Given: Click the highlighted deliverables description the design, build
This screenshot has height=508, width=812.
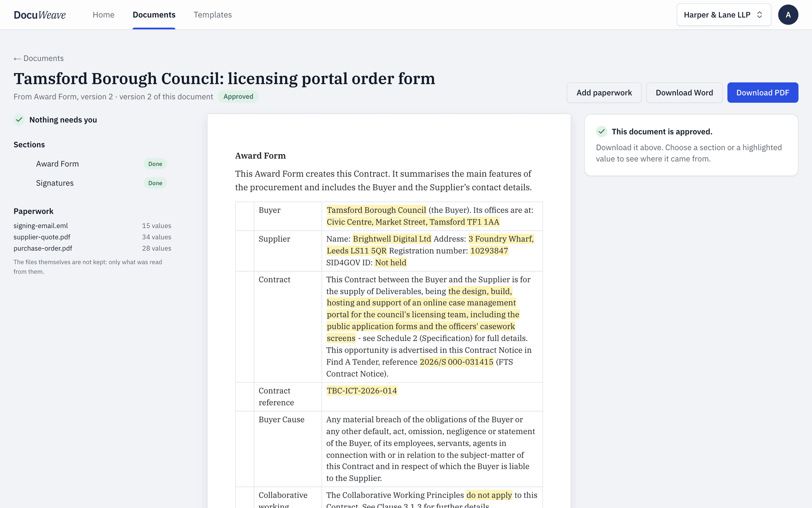Looking at the screenshot, I should pyautogui.click(x=423, y=315).
